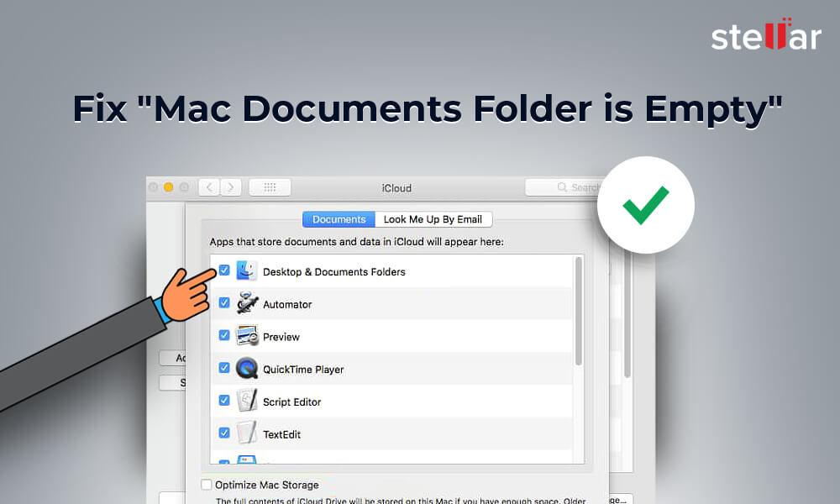The width and height of the screenshot is (840, 504).
Task: Uncheck the TextEdit checkbox
Action: (224, 433)
